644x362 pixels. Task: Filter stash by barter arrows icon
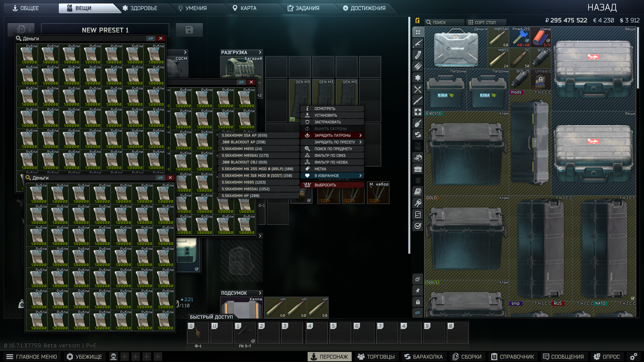click(x=418, y=135)
